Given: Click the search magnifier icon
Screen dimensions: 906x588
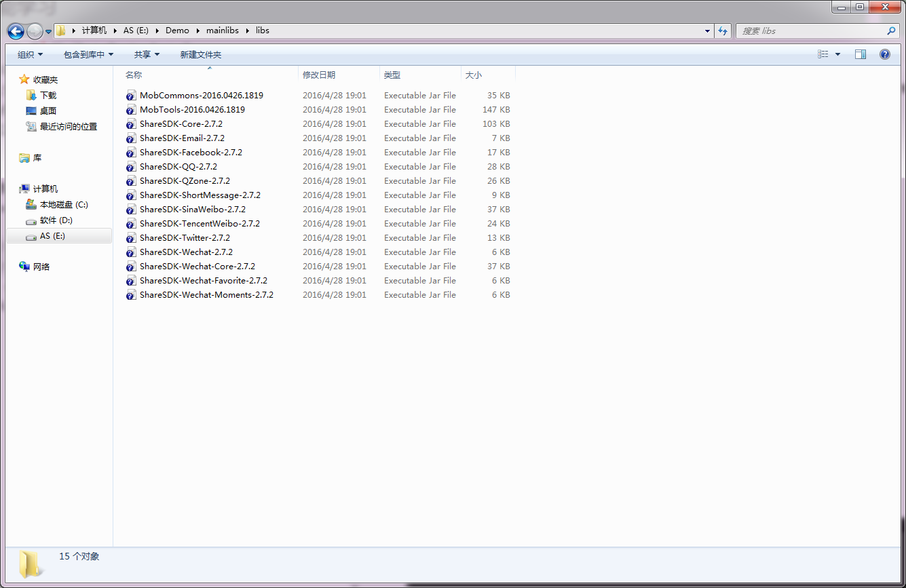Looking at the screenshot, I should point(891,31).
